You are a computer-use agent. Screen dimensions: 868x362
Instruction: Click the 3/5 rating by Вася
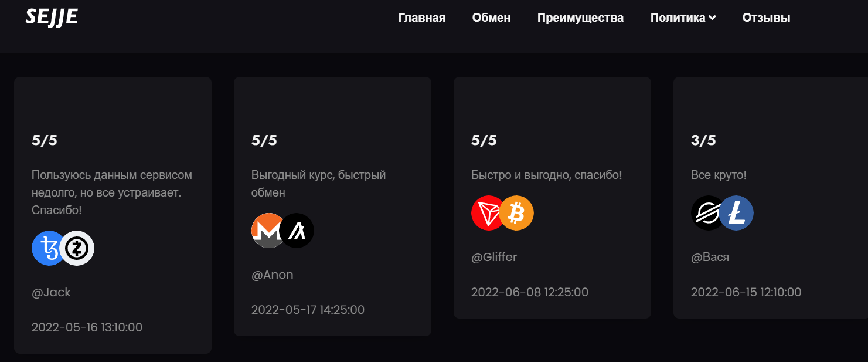(703, 140)
